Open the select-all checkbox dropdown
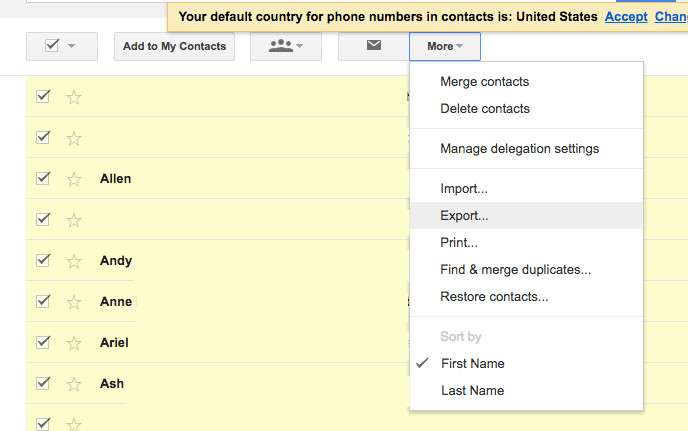This screenshot has height=431, width=688. coord(61,46)
